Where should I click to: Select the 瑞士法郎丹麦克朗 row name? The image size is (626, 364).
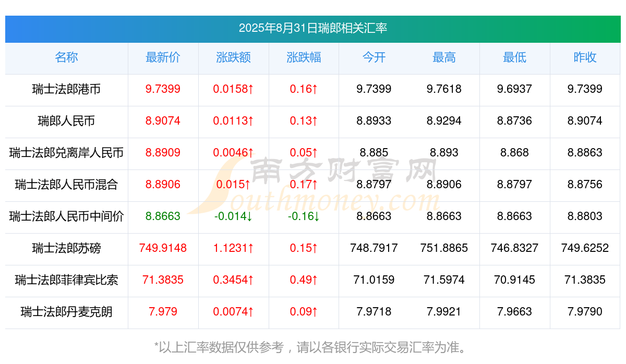[66, 312]
